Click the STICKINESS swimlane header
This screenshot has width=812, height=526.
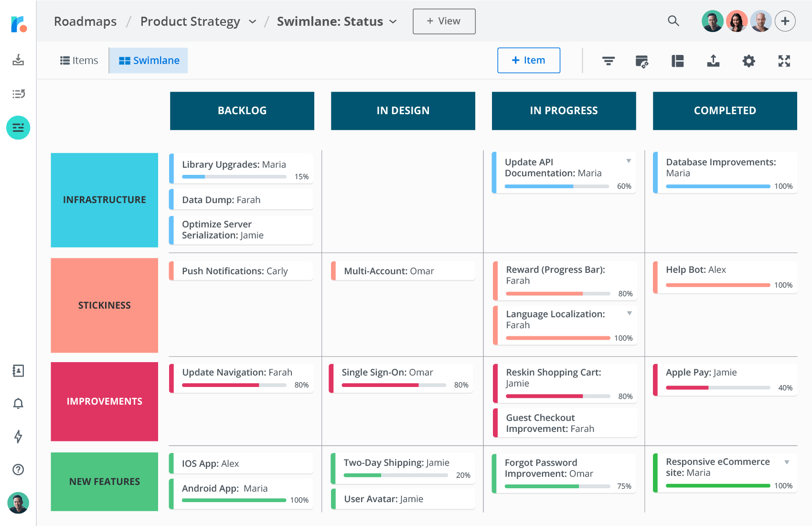click(x=105, y=305)
